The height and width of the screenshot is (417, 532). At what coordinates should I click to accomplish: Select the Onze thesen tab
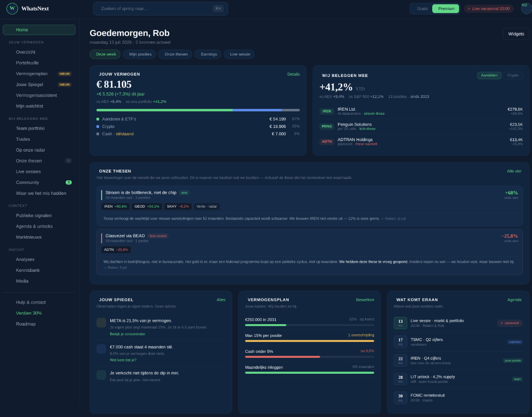tap(176, 54)
